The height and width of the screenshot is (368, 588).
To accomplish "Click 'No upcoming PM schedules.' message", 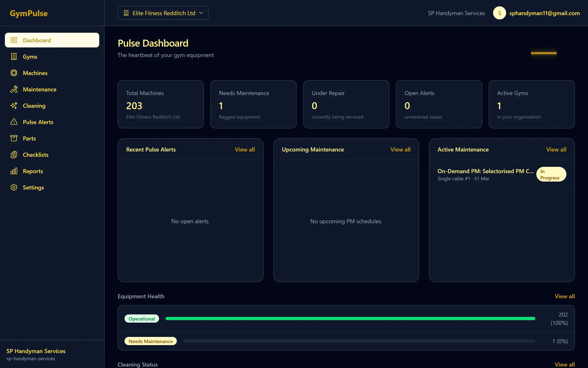I will click(346, 221).
